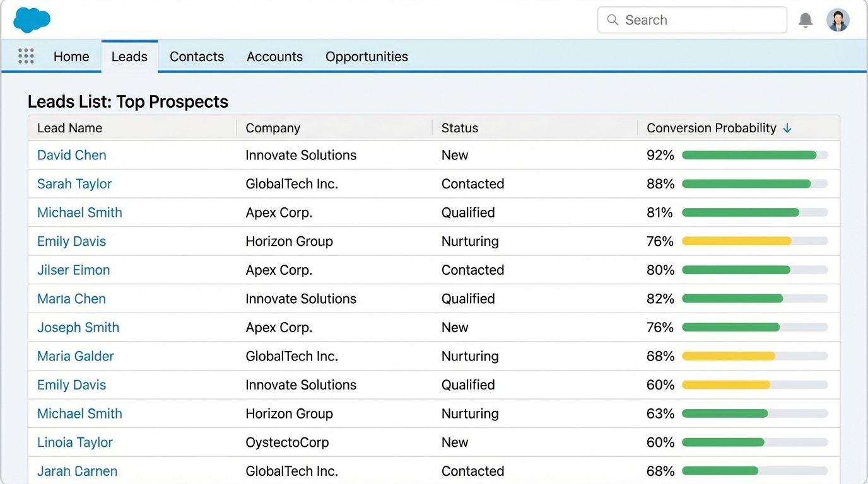The width and height of the screenshot is (868, 484).
Task: Open the lead record for David Chen
Action: (71, 155)
